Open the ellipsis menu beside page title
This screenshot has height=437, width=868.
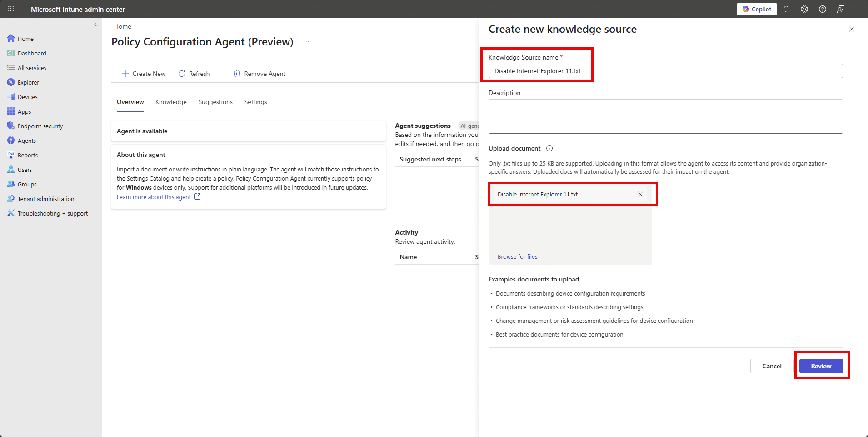308,42
